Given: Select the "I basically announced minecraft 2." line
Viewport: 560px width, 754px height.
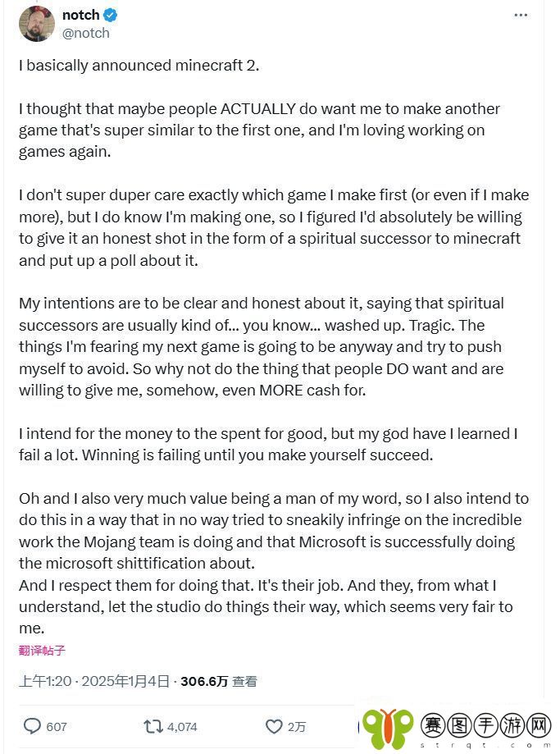Looking at the screenshot, I should (139, 66).
